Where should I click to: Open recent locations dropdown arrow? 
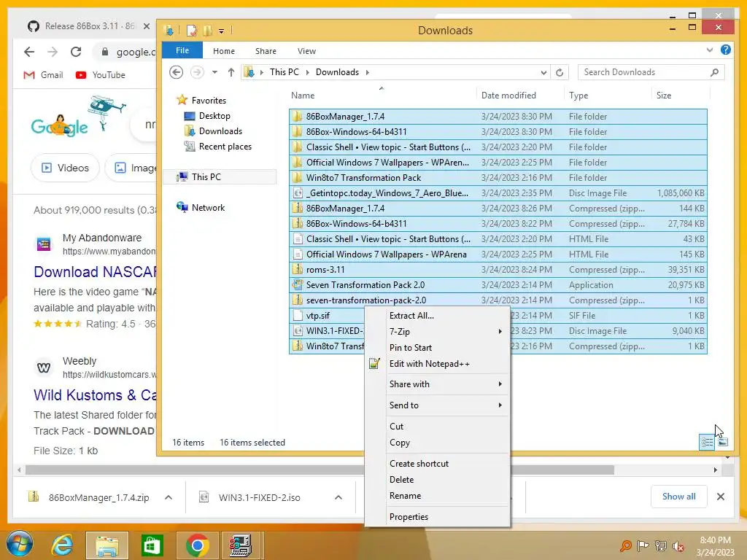pos(215,72)
